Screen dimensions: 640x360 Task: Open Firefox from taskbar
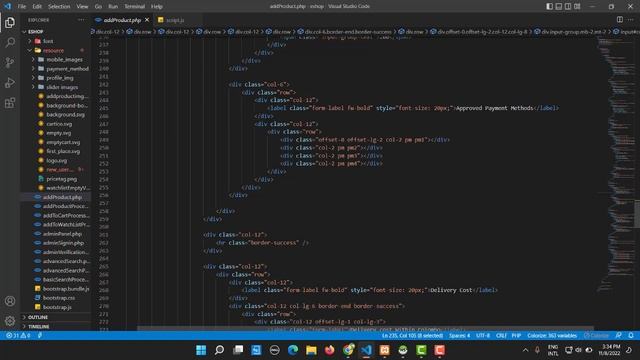[329, 350]
